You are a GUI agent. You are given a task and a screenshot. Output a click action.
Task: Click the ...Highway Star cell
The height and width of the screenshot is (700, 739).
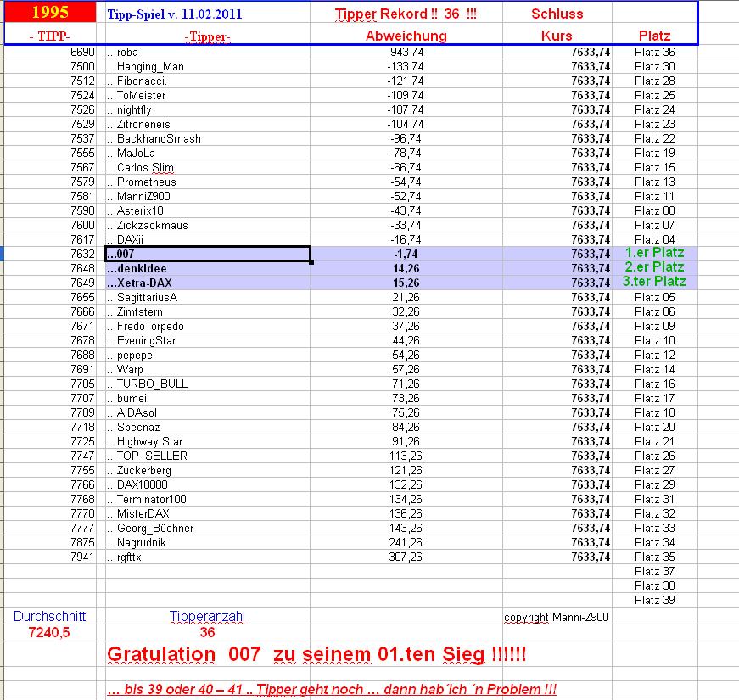point(208,442)
